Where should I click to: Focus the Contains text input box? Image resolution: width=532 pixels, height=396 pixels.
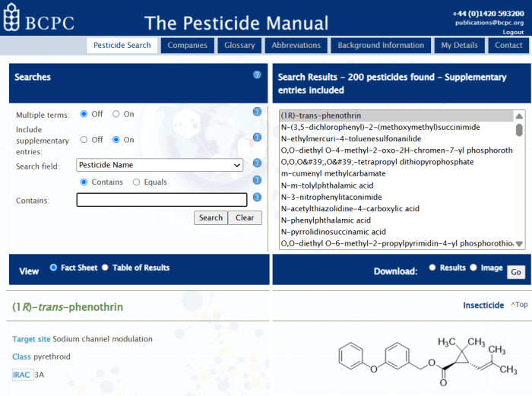(x=162, y=200)
